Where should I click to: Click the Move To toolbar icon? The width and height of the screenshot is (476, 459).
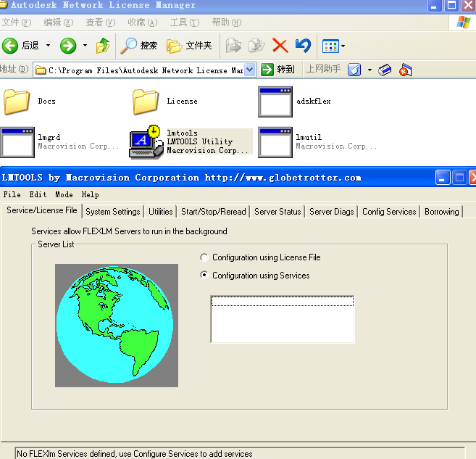click(x=233, y=46)
